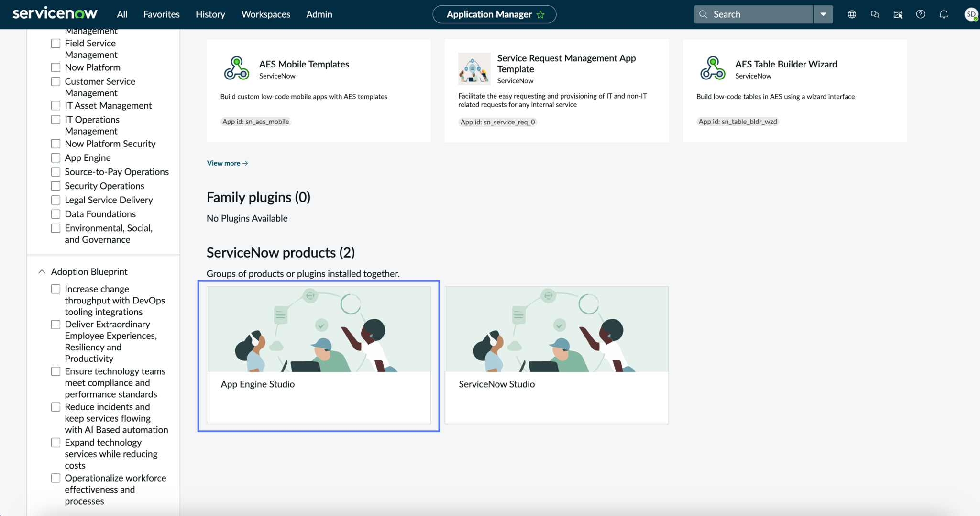Viewport: 980px width, 516px height.
Task: Open the App Engine Studio product card
Action: (x=319, y=355)
